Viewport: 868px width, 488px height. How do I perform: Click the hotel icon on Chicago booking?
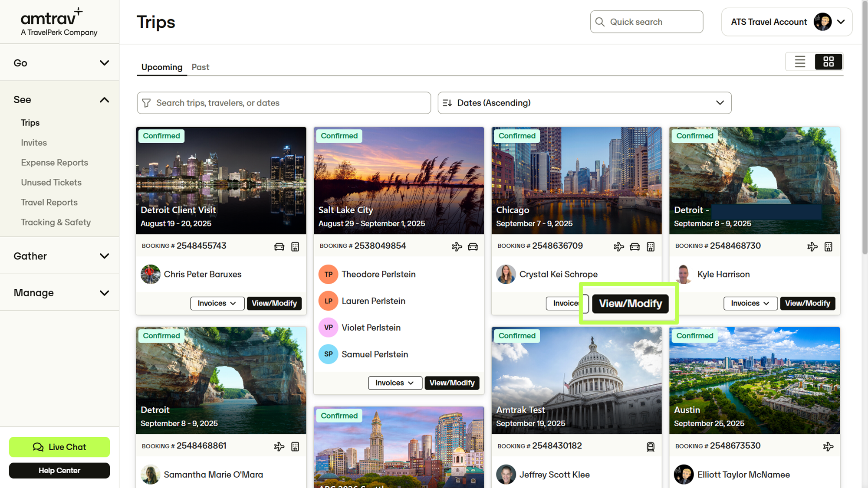(651, 247)
